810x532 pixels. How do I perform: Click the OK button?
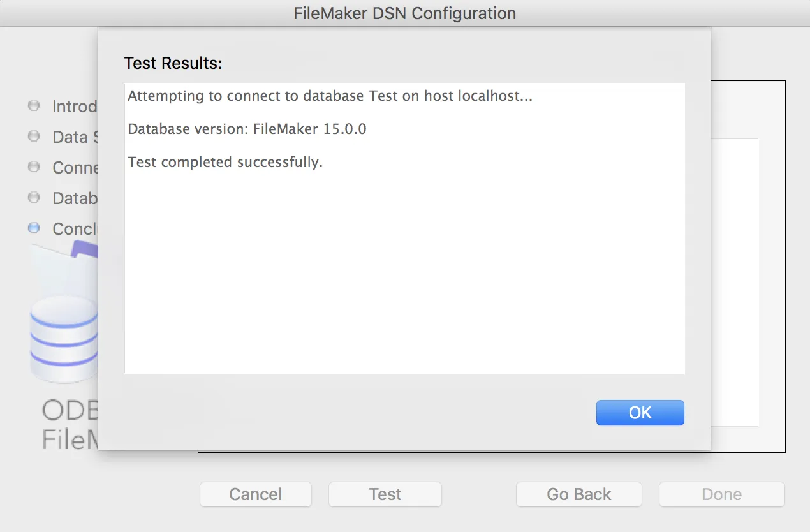pos(640,413)
